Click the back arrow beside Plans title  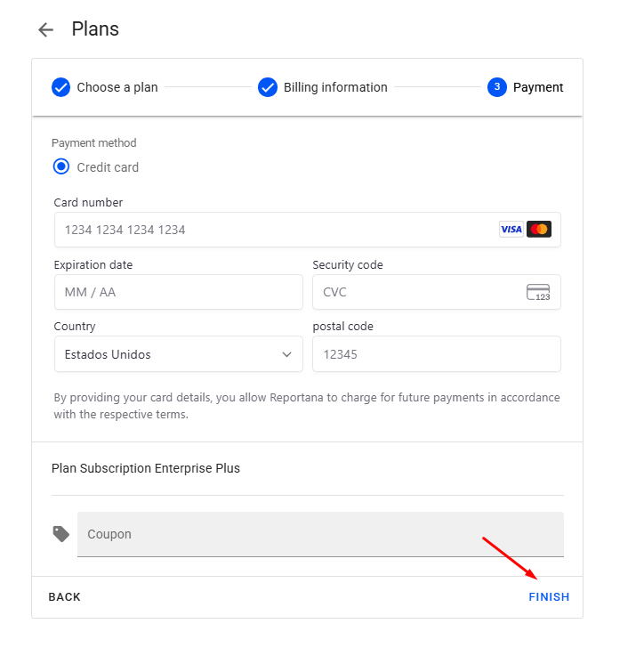click(45, 30)
